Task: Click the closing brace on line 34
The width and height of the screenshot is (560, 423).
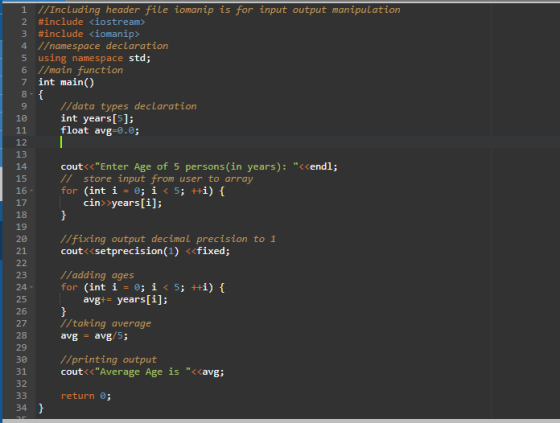Action: pyautogui.click(x=41, y=408)
